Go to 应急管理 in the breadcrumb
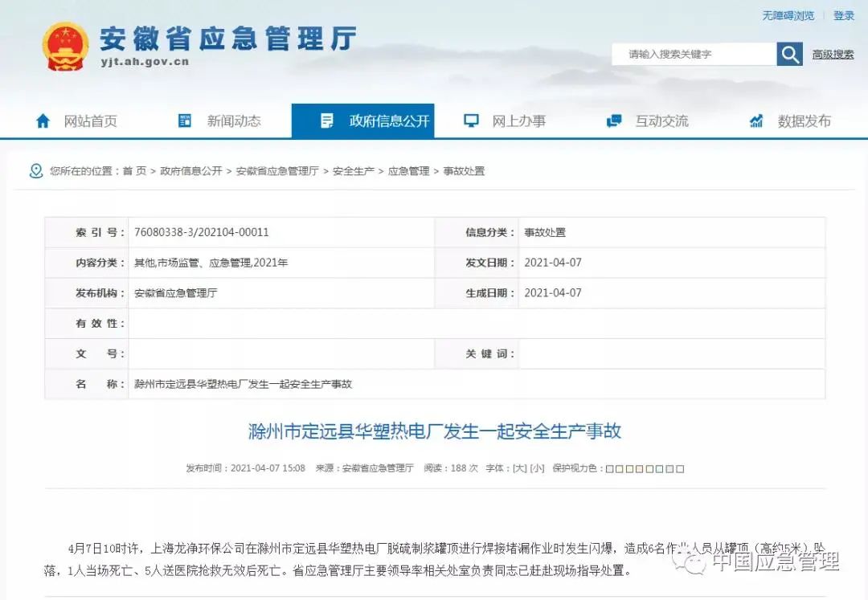 [x=408, y=171]
